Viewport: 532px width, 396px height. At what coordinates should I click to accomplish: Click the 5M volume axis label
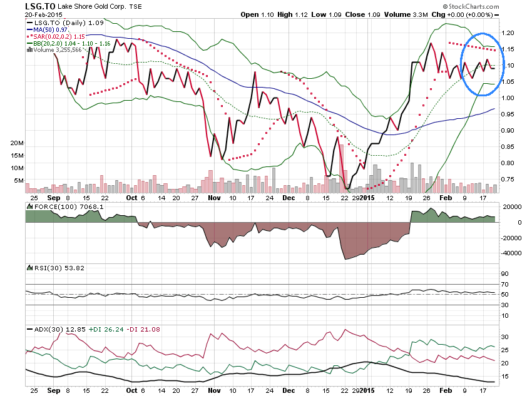[x=19, y=181]
